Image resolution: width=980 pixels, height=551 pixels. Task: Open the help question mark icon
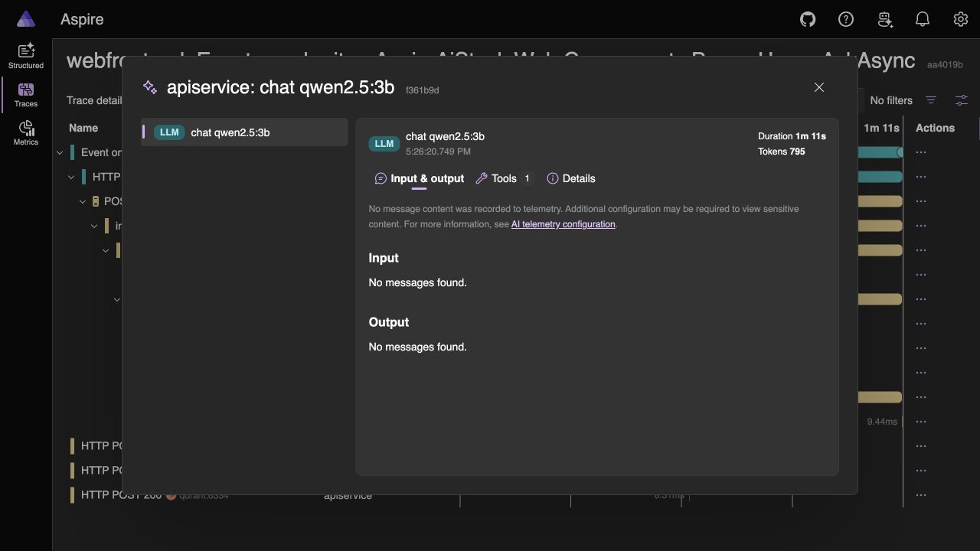coord(846,19)
